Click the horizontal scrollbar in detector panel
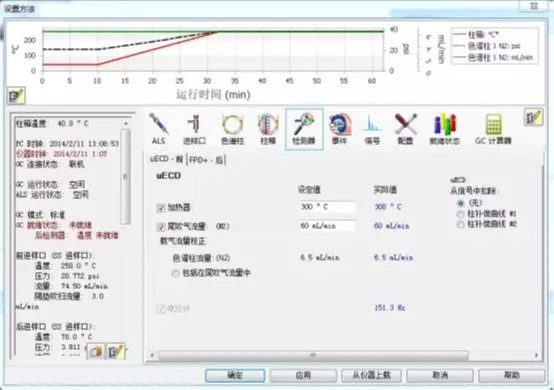 tap(313, 355)
